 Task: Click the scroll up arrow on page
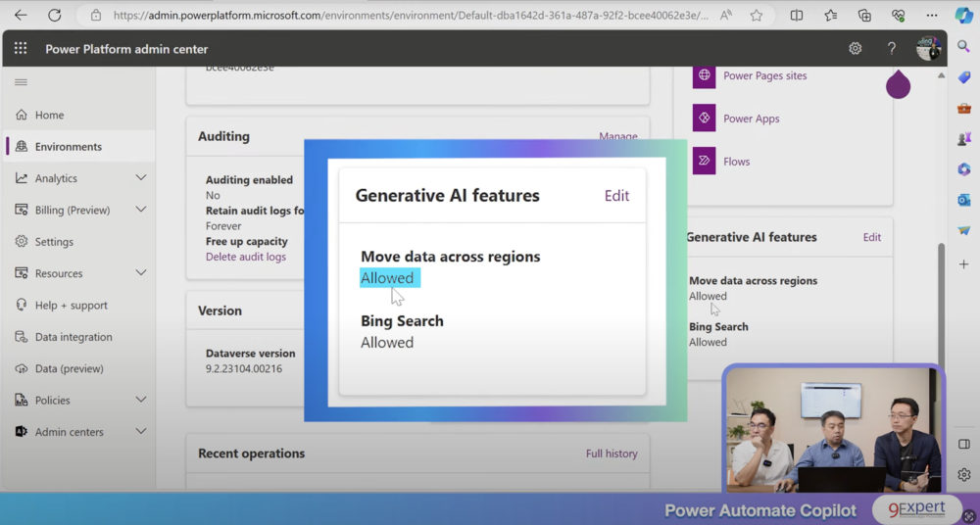[942, 75]
